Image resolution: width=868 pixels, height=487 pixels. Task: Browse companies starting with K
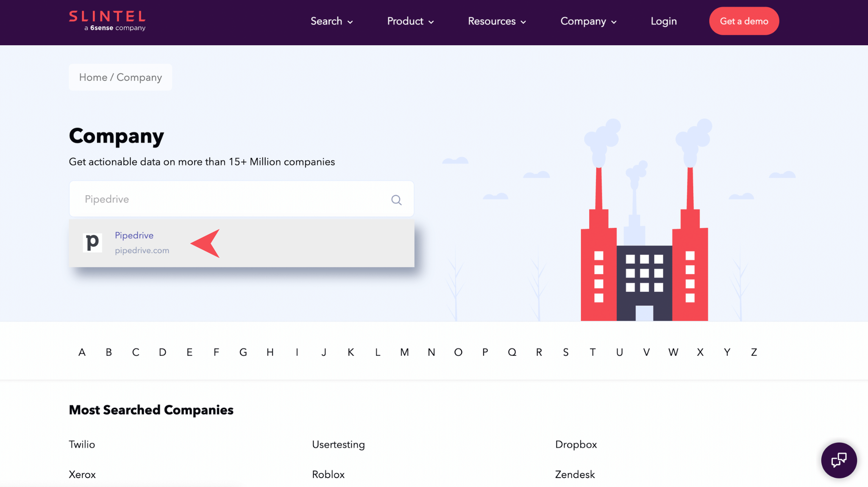click(x=351, y=352)
